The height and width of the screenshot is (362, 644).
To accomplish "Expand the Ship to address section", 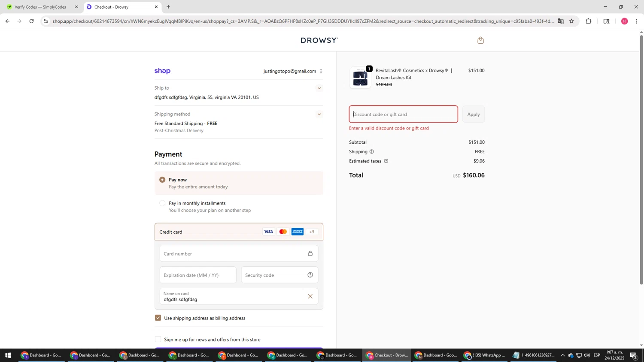I will pos(319,88).
